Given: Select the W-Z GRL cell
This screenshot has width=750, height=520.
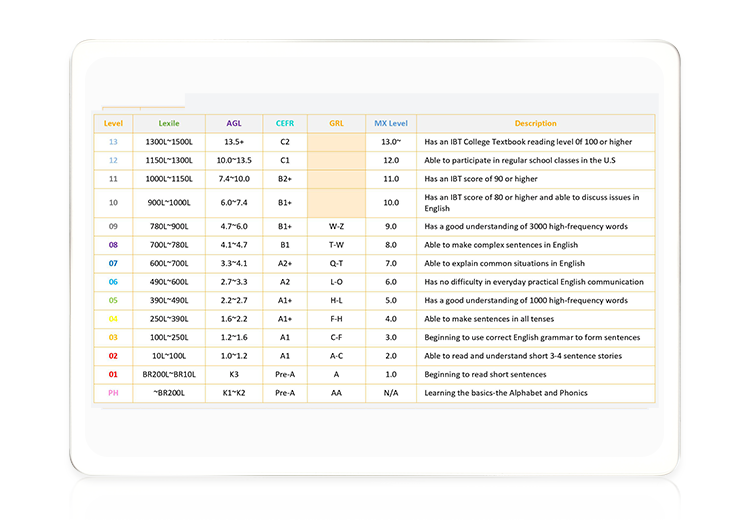Looking at the screenshot, I should [336, 226].
